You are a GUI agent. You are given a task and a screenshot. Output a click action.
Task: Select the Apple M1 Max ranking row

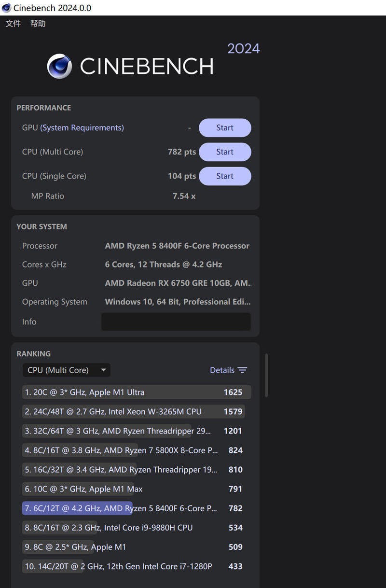pyautogui.click(x=136, y=489)
